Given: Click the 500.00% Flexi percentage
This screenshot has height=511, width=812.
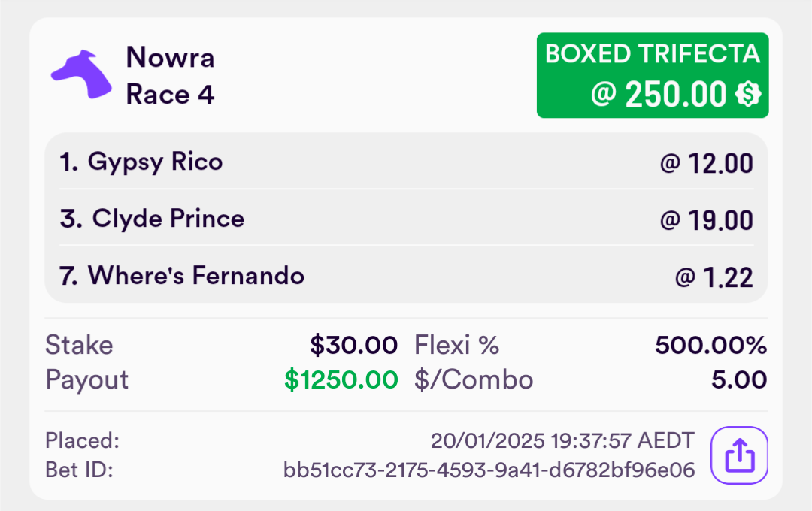Looking at the screenshot, I should tap(710, 345).
